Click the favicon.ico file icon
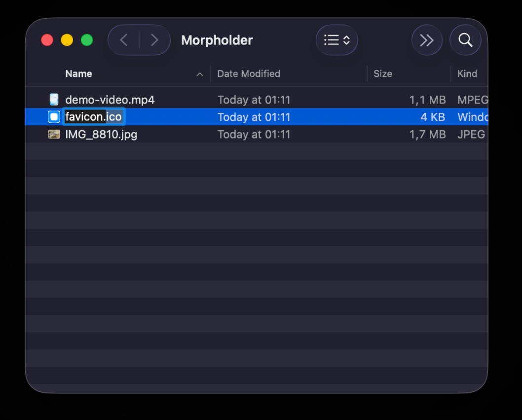 54,117
